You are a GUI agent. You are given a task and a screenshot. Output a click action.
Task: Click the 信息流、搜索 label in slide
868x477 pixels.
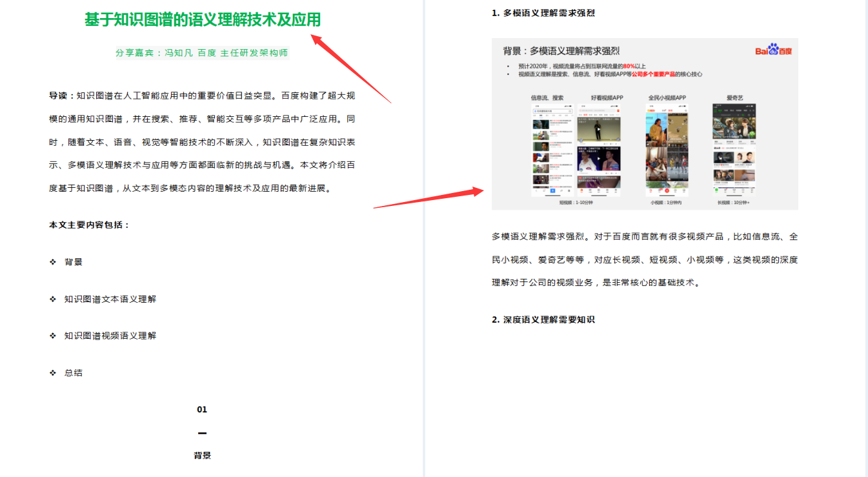click(x=547, y=98)
